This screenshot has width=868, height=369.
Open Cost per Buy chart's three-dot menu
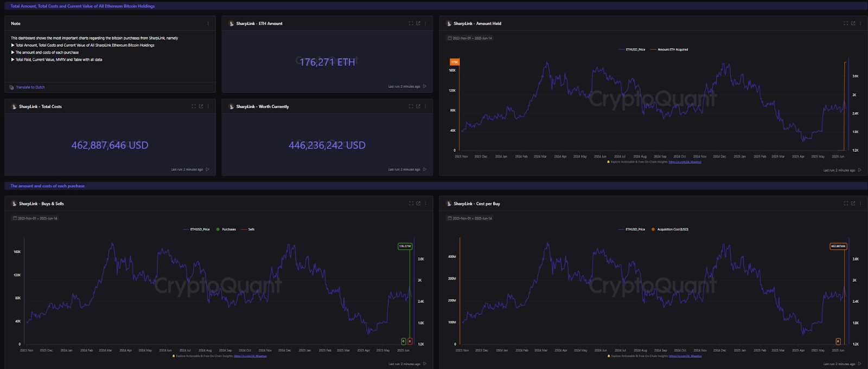point(860,203)
